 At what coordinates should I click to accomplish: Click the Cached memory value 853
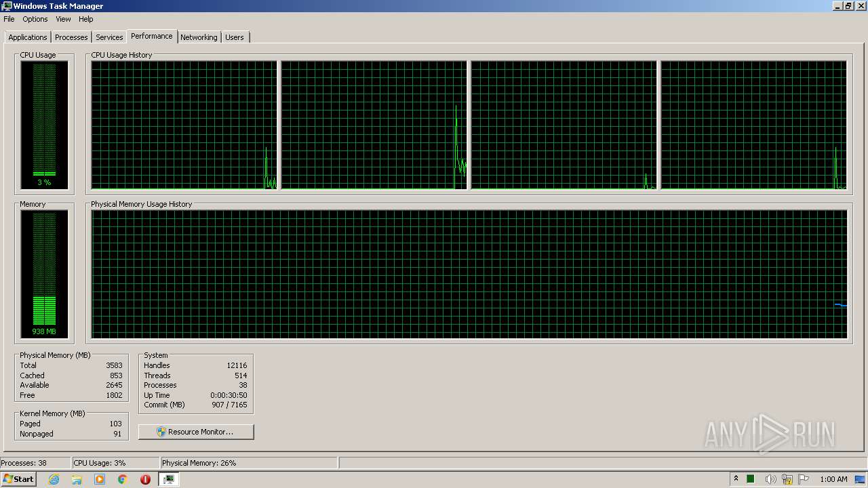(116, 375)
